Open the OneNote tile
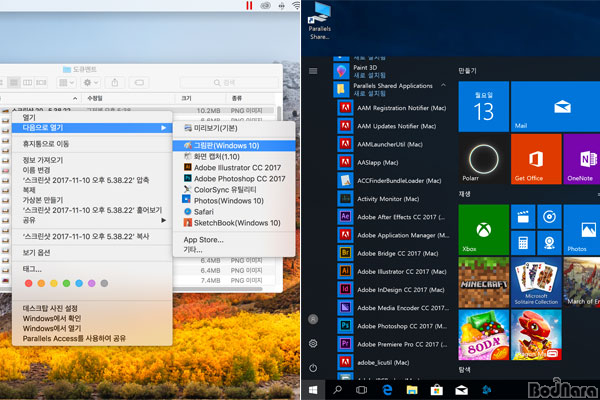Screen dimensions: 600x400 (582, 159)
